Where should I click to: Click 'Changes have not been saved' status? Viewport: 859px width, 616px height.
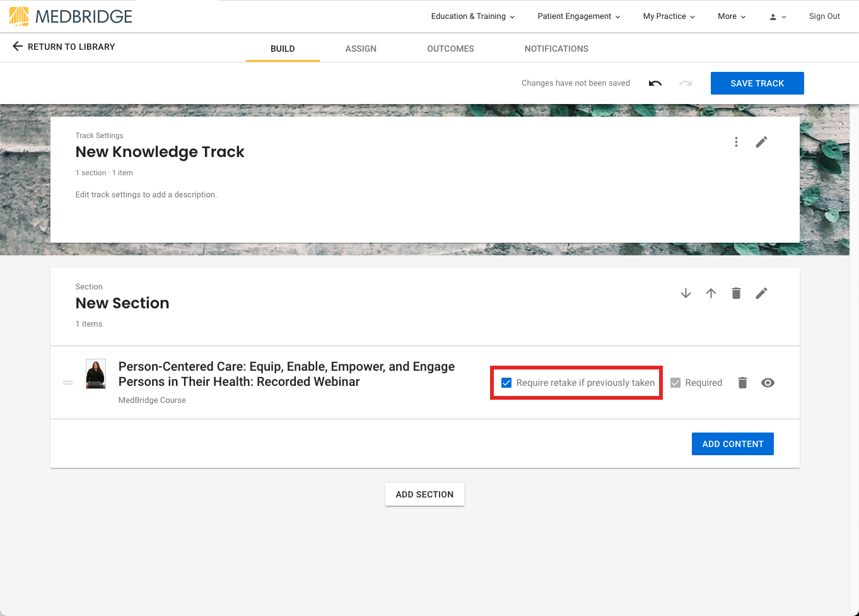pyautogui.click(x=576, y=83)
